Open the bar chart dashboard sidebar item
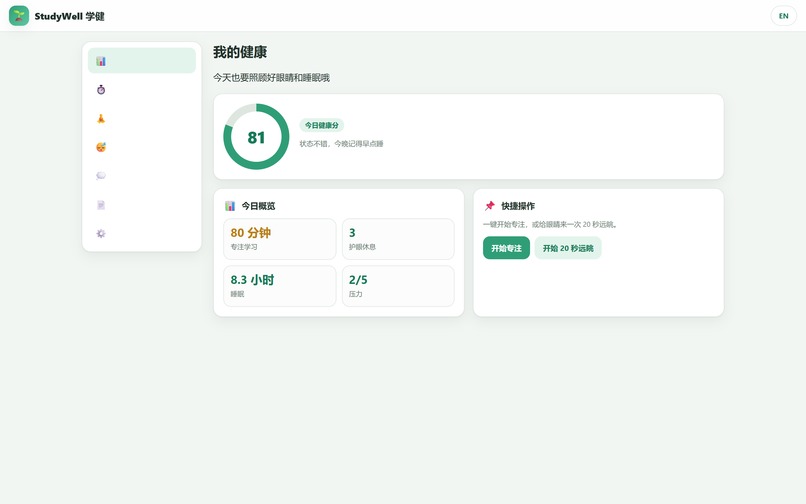 click(142, 61)
